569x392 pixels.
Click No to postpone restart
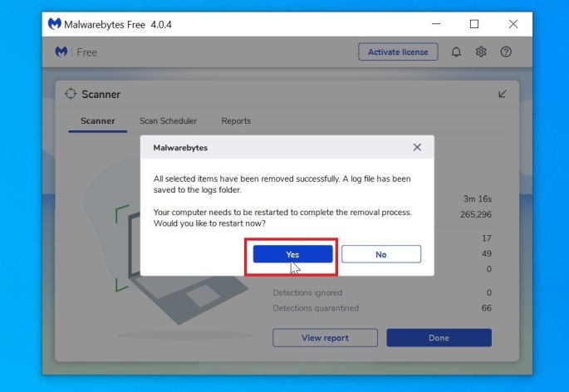[381, 254]
